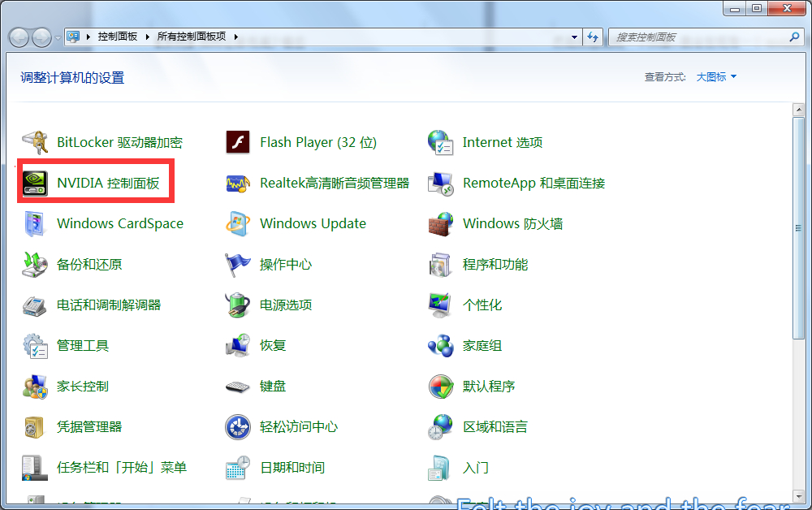The width and height of the screenshot is (812, 510).
Task: Open the 默认程序 icon
Action: click(x=441, y=387)
